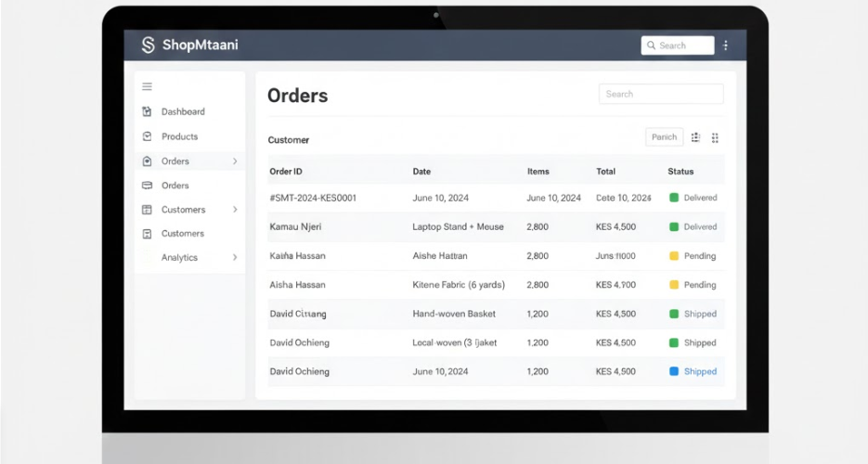Expand the Customers submenu chevron
Viewport: 868px width, 464px height.
point(235,210)
